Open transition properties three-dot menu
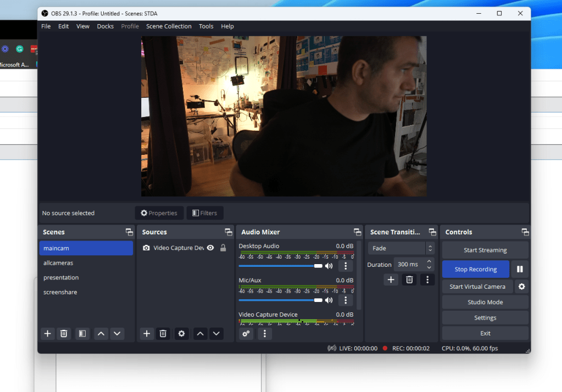The width and height of the screenshot is (562, 392). (x=427, y=279)
